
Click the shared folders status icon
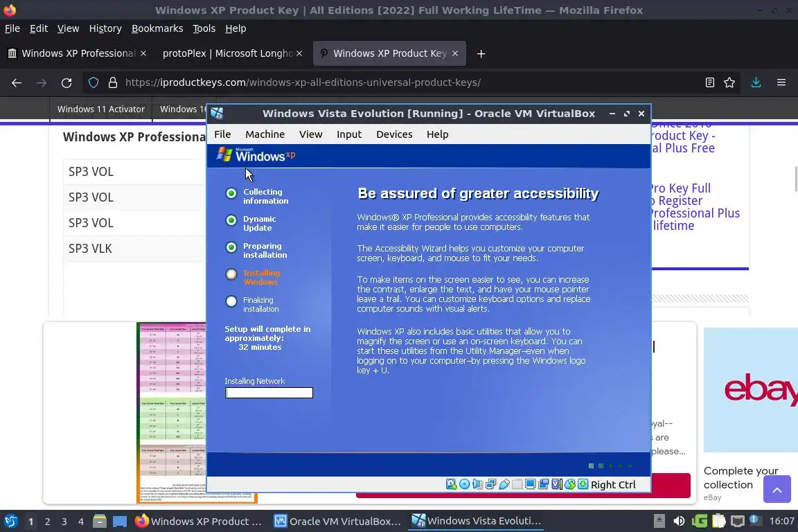[517, 484]
